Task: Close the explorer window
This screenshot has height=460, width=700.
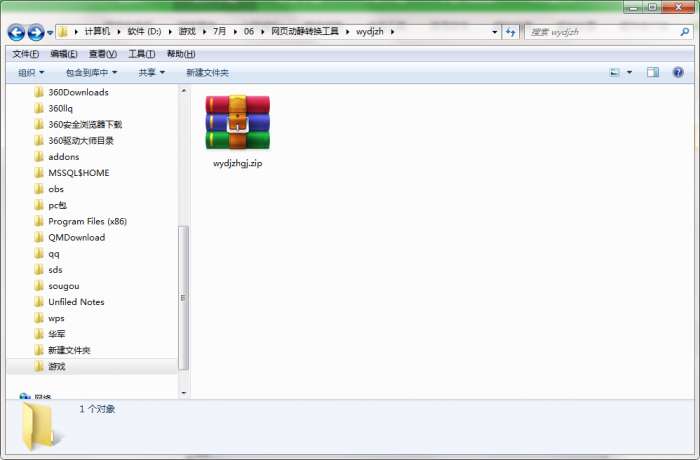Action: pos(678,7)
